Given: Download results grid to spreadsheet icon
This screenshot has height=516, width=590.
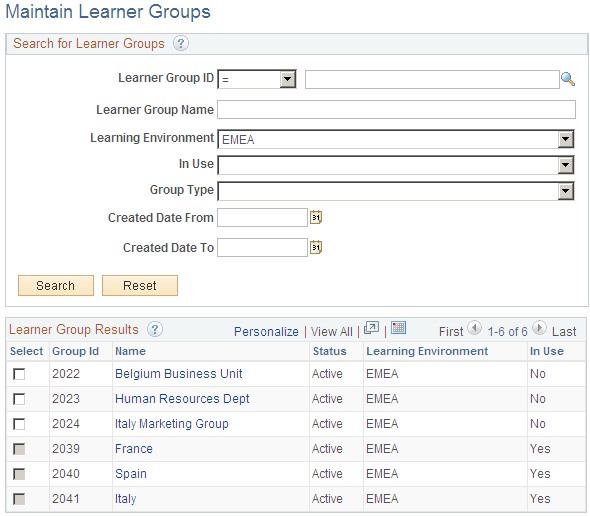Looking at the screenshot, I should (x=398, y=328).
